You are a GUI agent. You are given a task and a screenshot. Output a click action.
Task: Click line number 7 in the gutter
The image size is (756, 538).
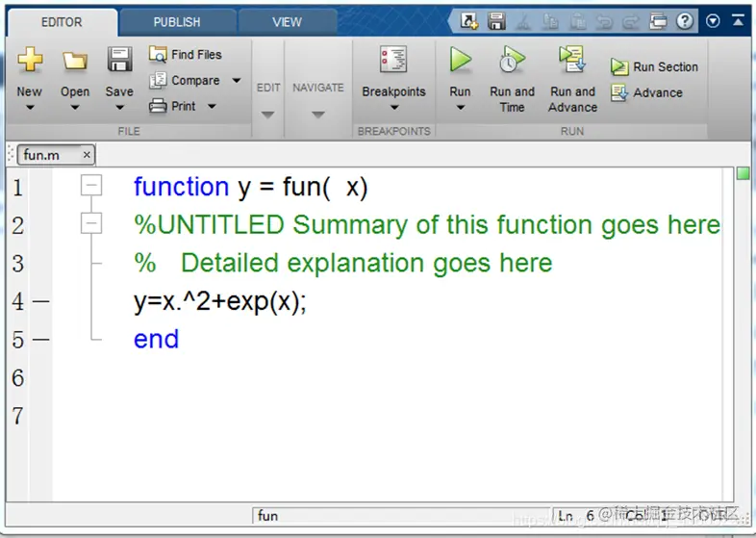point(18,416)
